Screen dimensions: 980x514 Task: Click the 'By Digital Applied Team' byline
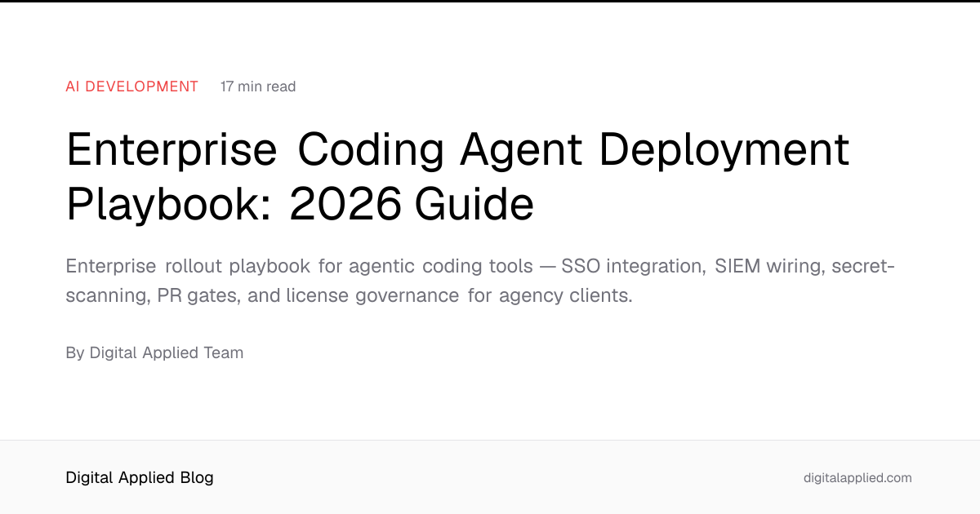pyautogui.click(x=154, y=352)
